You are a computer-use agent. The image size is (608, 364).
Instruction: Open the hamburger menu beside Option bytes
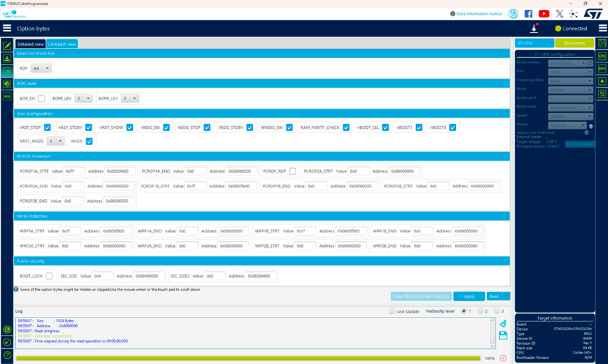pos(7,29)
